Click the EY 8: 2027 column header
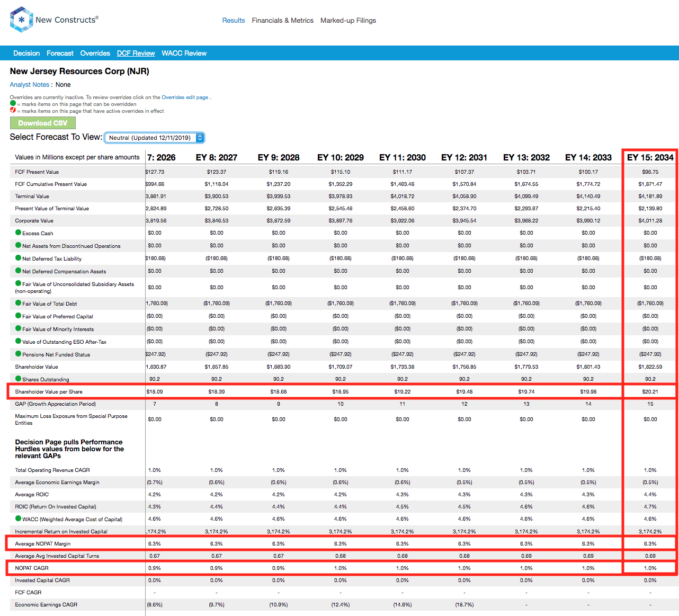Screen dimensions: 679x616 [217, 157]
